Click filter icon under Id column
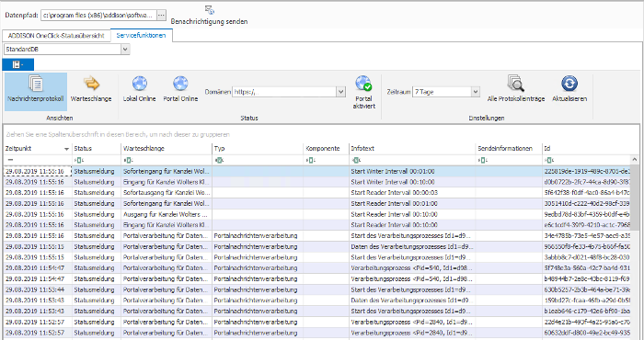Screen dimensions: 644x340 (549, 160)
